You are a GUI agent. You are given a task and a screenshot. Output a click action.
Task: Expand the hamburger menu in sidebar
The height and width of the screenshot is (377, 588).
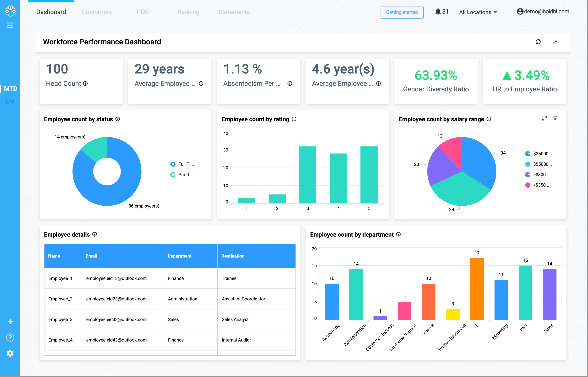point(10,25)
